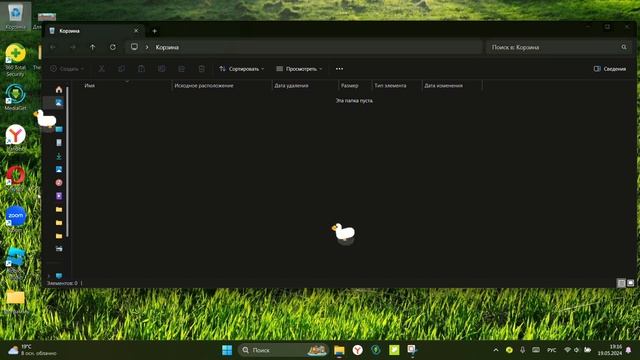This screenshot has height=360, width=640.
Task: Click the Rename toolbar icon
Action: coord(162,69)
